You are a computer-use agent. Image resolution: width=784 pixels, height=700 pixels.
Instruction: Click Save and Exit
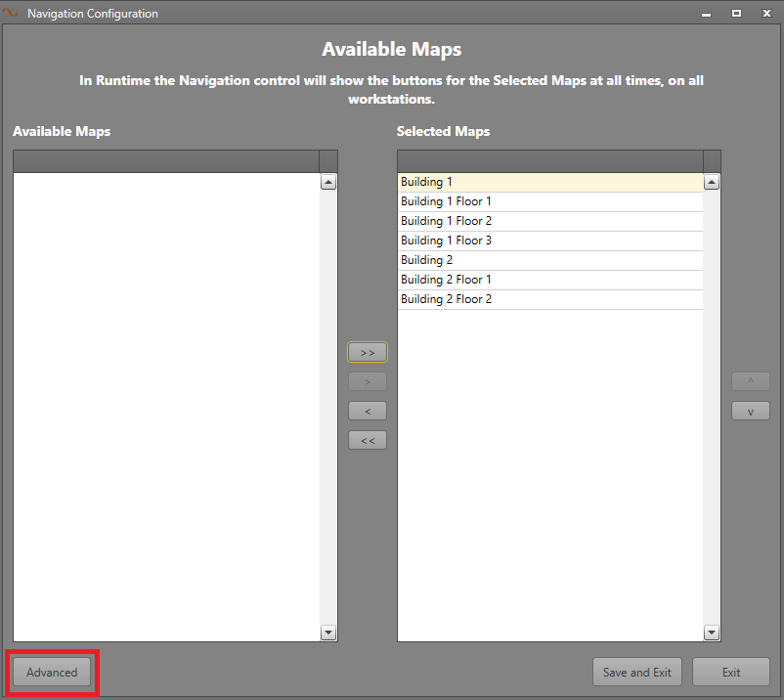[x=636, y=673]
